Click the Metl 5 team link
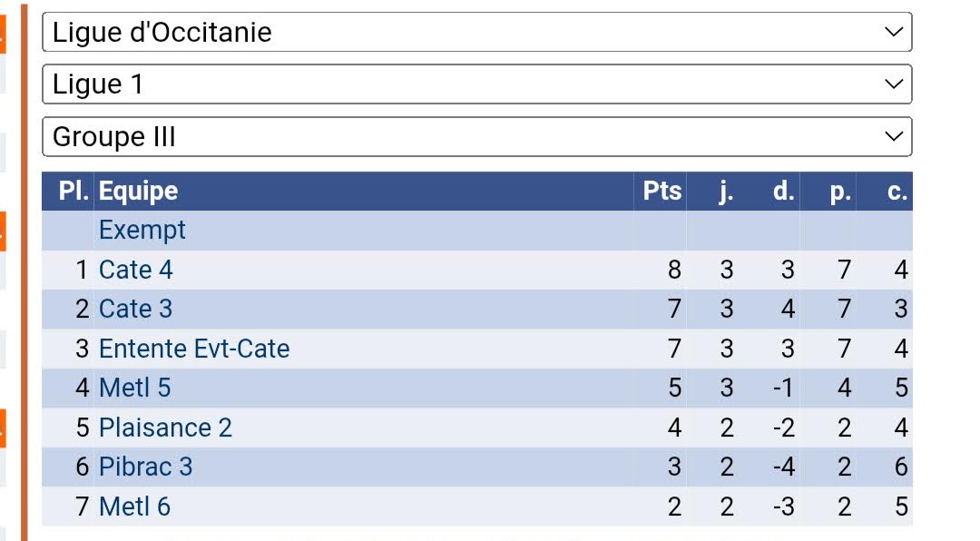The image size is (980, 541). coord(135,388)
